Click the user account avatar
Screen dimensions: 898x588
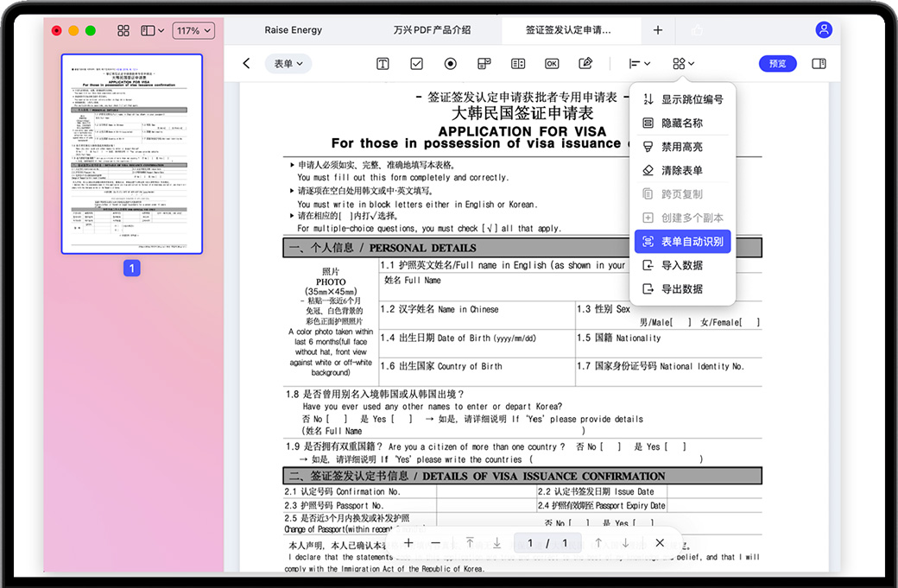coord(824,29)
